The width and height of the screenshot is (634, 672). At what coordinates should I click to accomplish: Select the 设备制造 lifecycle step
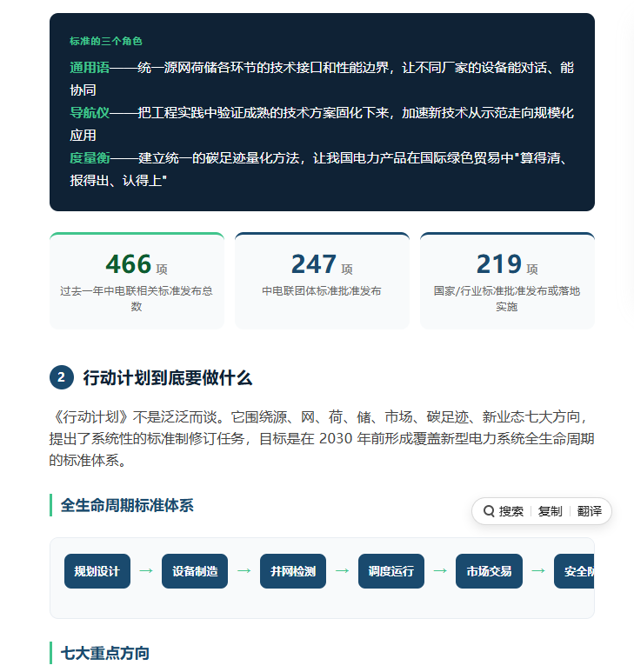click(x=195, y=571)
